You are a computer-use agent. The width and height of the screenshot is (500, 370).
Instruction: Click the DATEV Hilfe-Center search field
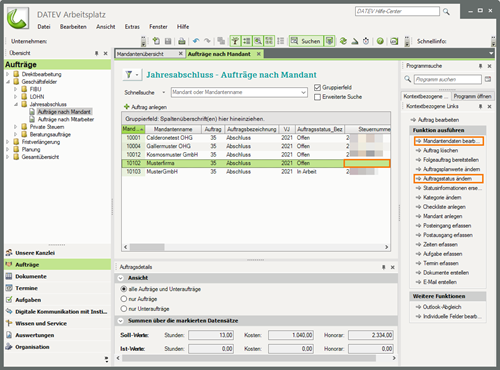[x=397, y=11]
